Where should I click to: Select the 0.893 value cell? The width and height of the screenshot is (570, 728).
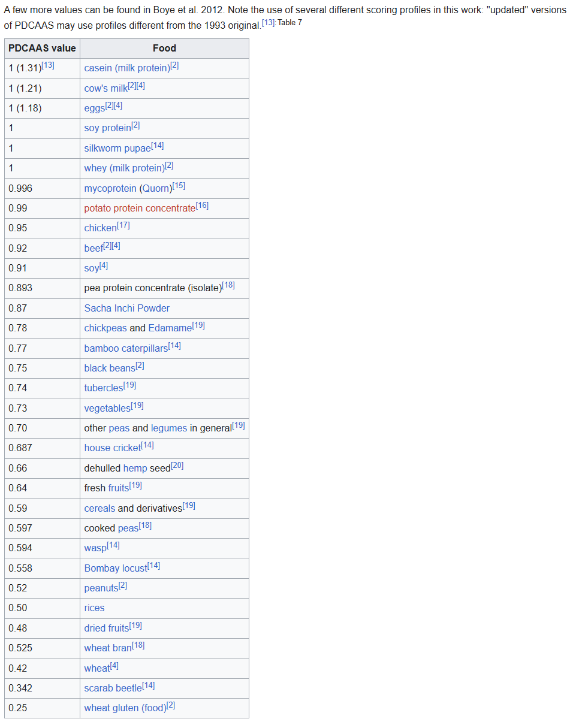pos(42,288)
